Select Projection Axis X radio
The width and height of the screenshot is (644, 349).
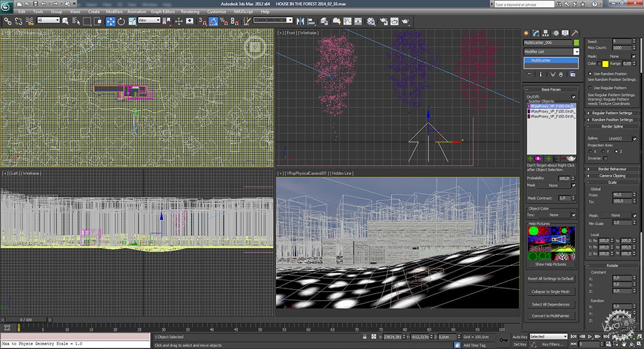[x=591, y=151]
